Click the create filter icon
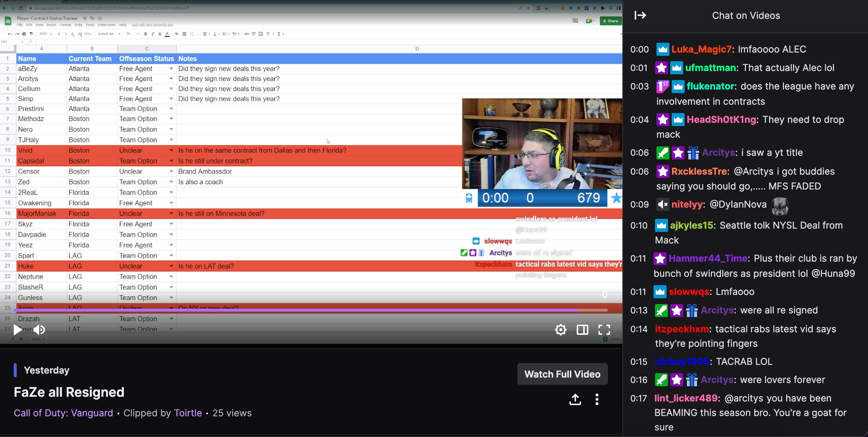This screenshot has width=868, height=437. coord(268,34)
